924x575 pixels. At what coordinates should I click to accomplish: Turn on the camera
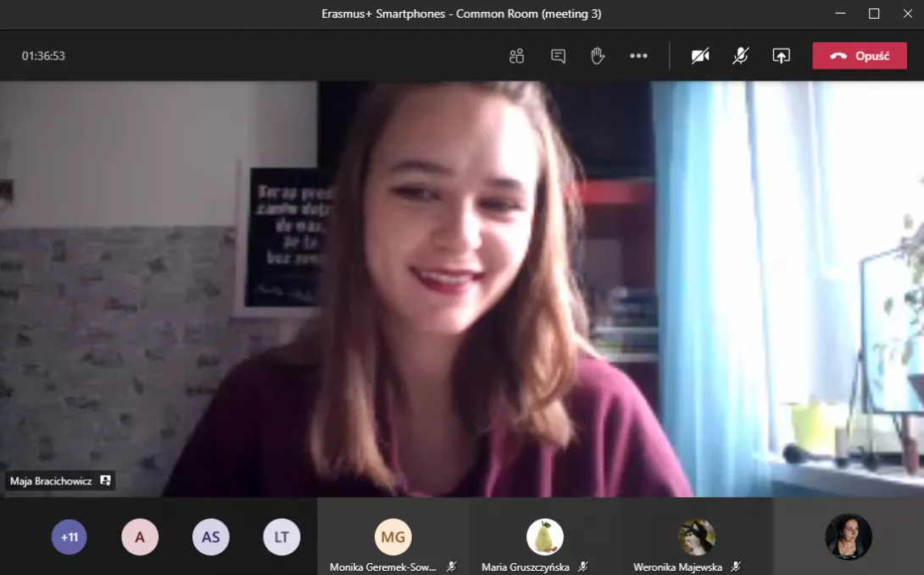[x=699, y=56]
